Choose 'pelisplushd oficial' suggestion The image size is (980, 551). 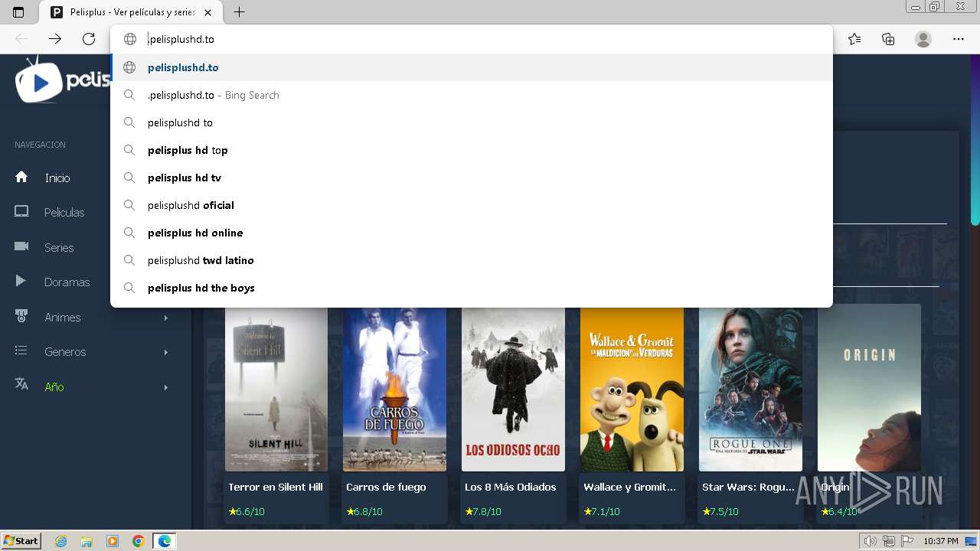(472, 205)
